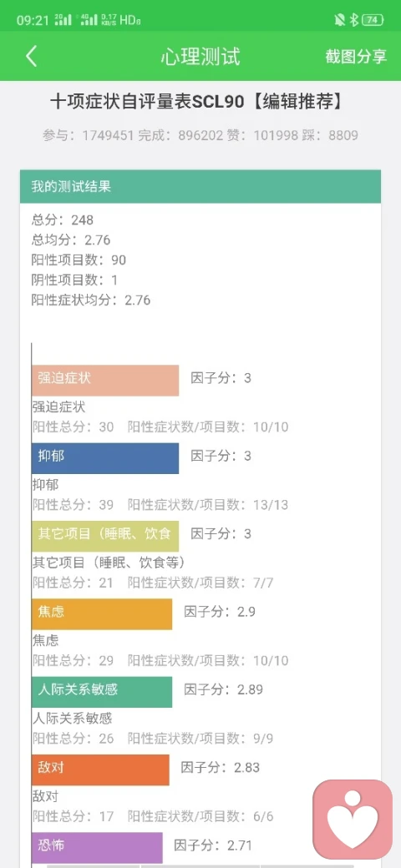Select the orange 焦虑 bar
Viewport: 401px width, 868px height.
(102, 614)
